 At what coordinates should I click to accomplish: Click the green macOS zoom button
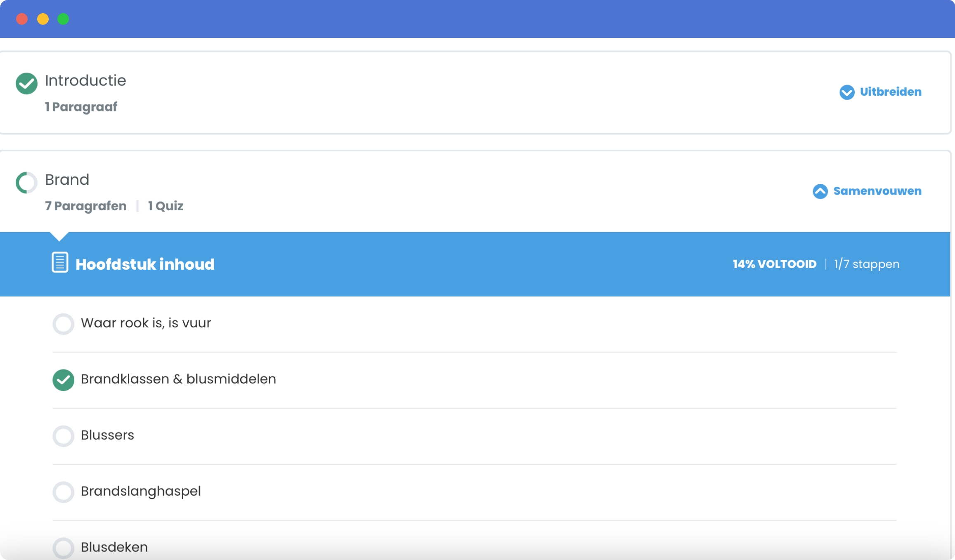pos(63,19)
